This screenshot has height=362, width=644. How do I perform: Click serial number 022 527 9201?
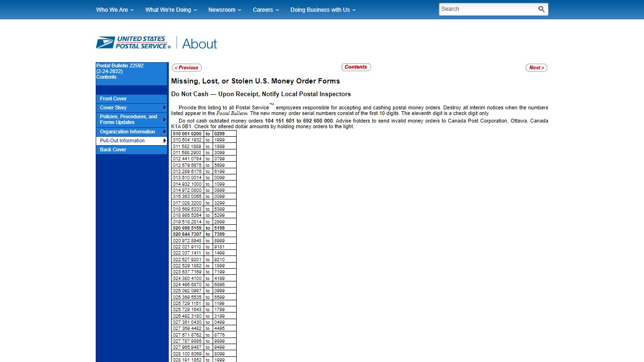pos(187,259)
